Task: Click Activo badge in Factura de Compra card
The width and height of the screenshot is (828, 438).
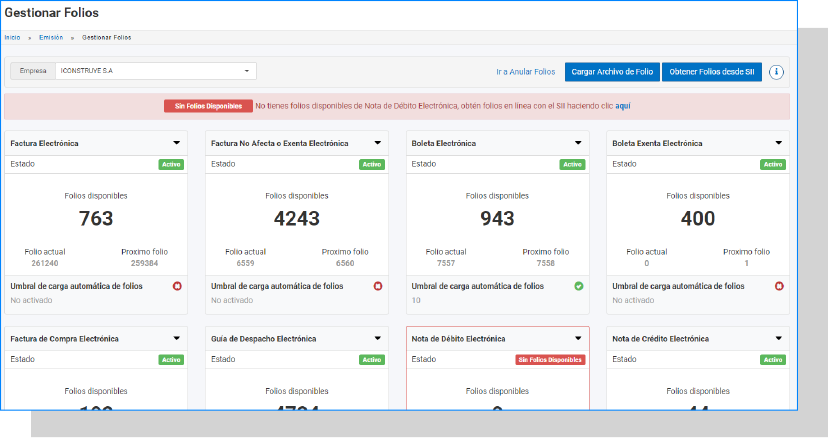Action: tap(171, 360)
